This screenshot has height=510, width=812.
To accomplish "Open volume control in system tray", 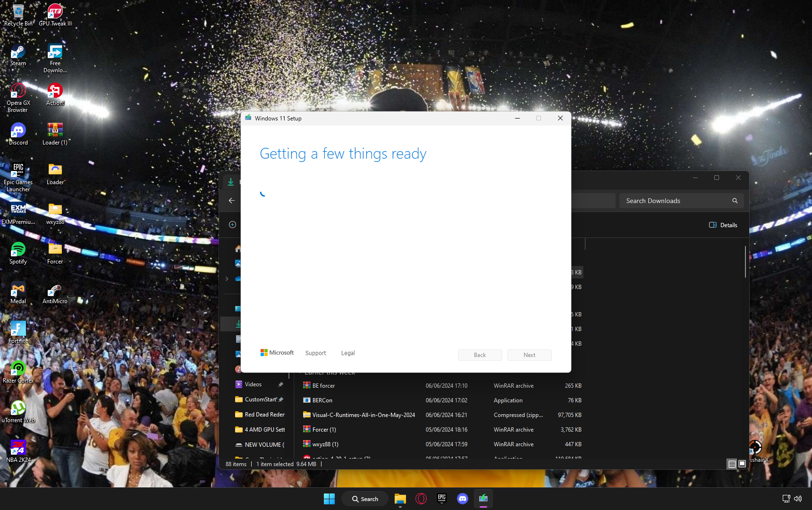I will [x=798, y=499].
